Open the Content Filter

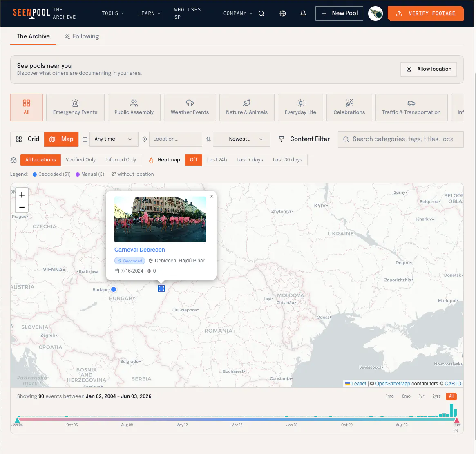[304, 139]
